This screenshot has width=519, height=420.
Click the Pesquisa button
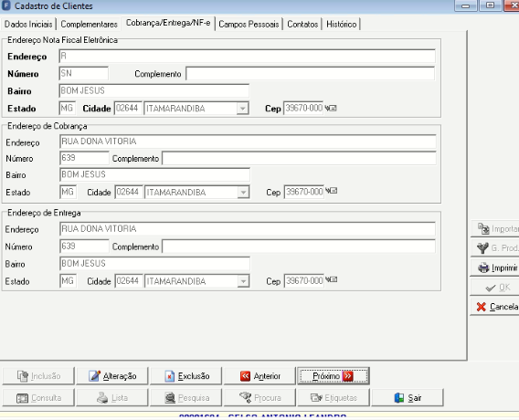tap(186, 398)
